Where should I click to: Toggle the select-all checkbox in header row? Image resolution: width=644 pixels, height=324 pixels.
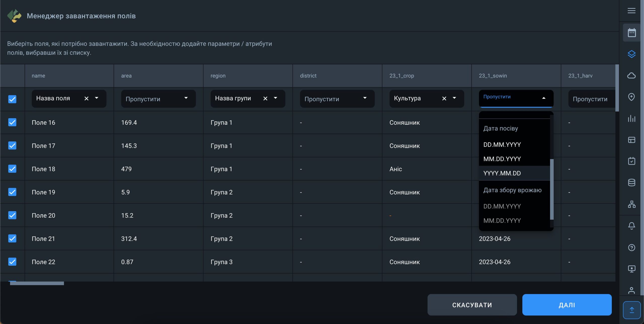click(12, 99)
